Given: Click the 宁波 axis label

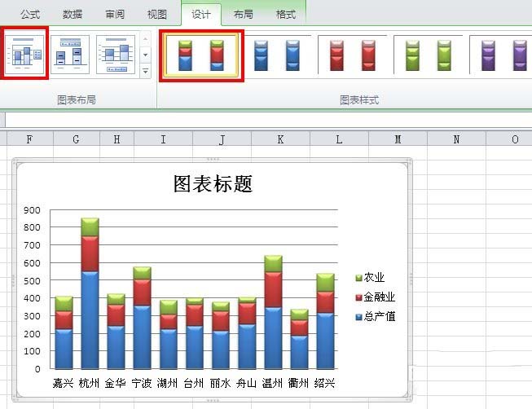Looking at the screenshot, I should tap(142, 383).
